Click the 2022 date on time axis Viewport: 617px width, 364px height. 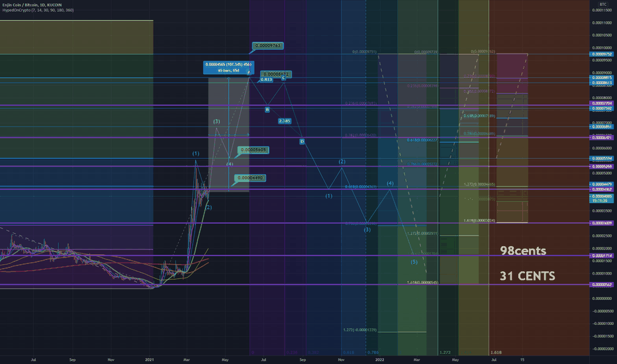click(x=379, y=359)
